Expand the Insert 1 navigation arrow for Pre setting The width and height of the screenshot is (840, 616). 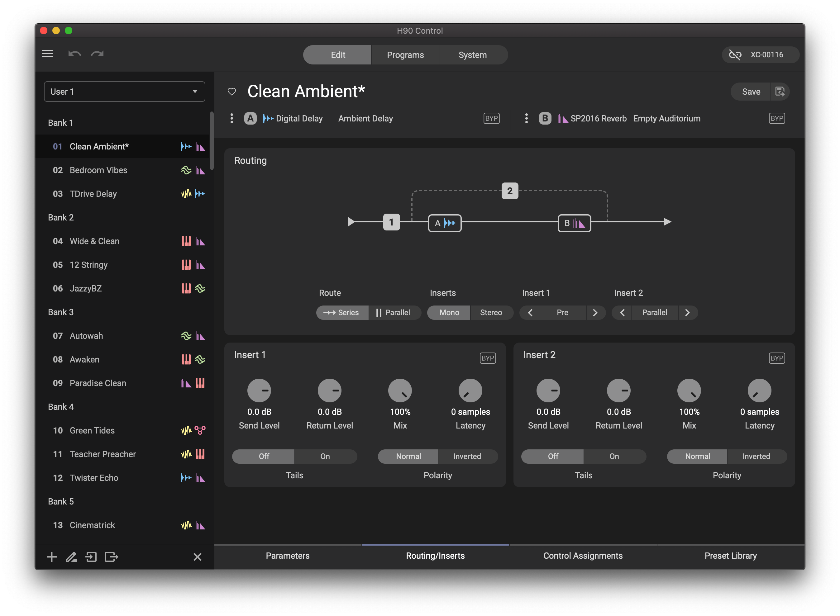595,312
